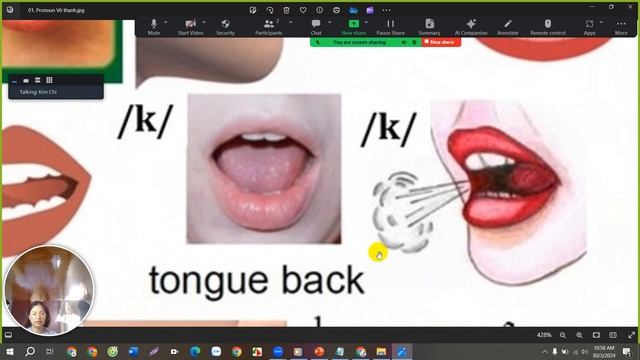This screenshot has height=360, width=640.
Task: Click the round webcam video thumbnail
Action: (x=49, y=290)
